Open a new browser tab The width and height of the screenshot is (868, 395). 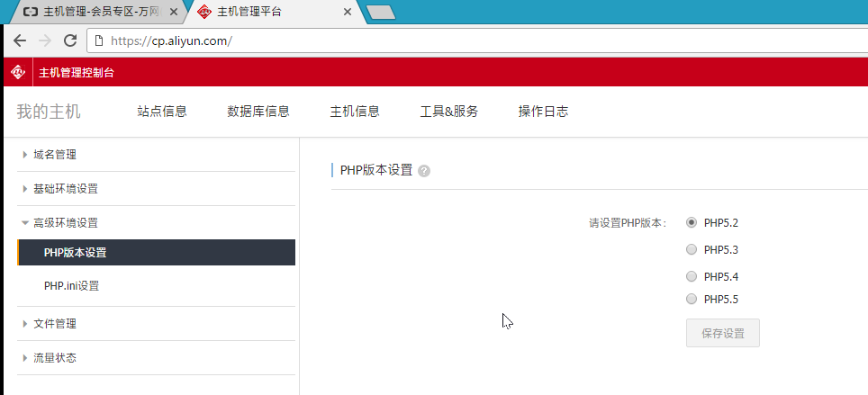tap(380, 12)
